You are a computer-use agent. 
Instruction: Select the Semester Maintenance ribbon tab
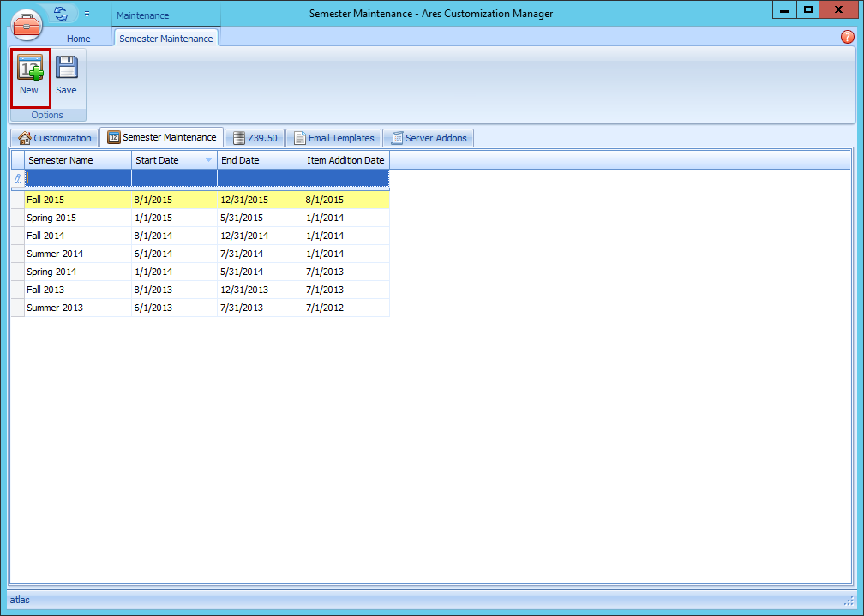[165, 39]
